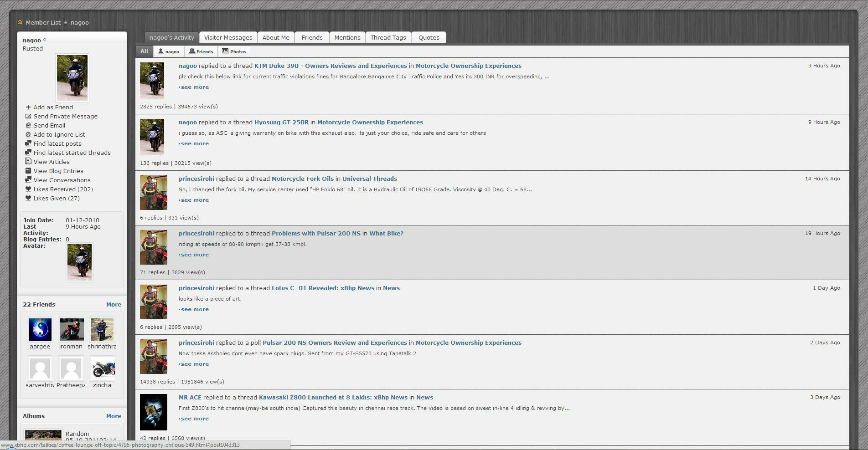Expand see more on Hyosung GT 250R post
Screen dimensions: 868x450
[194, 143]
